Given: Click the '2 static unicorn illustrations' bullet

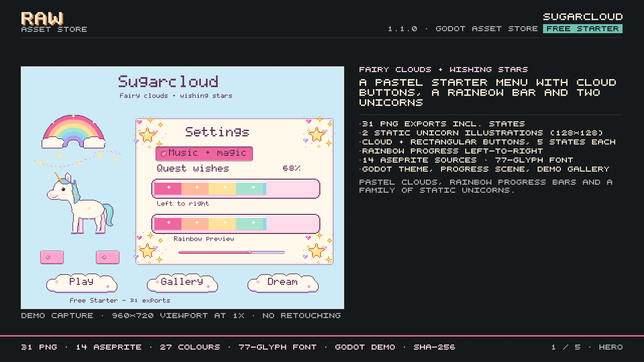Looking at the screenshot, I should (x=481, y=133).
